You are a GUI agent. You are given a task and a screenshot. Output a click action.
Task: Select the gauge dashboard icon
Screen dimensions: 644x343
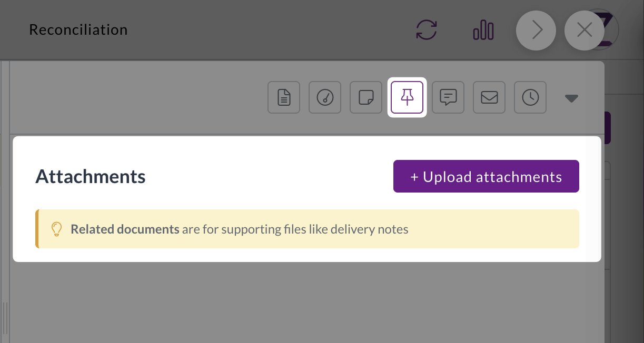pyautogui.click(x=325, y=97)
